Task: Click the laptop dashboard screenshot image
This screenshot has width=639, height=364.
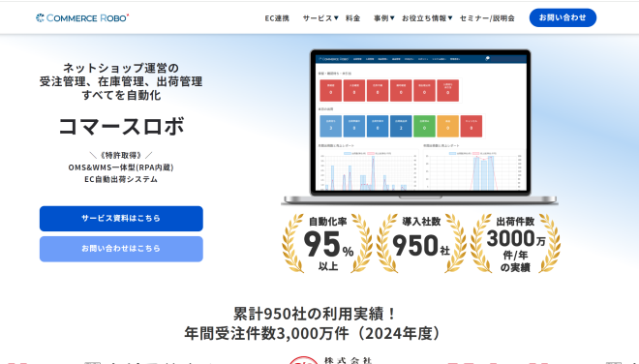Action: (x=420, y=127)
